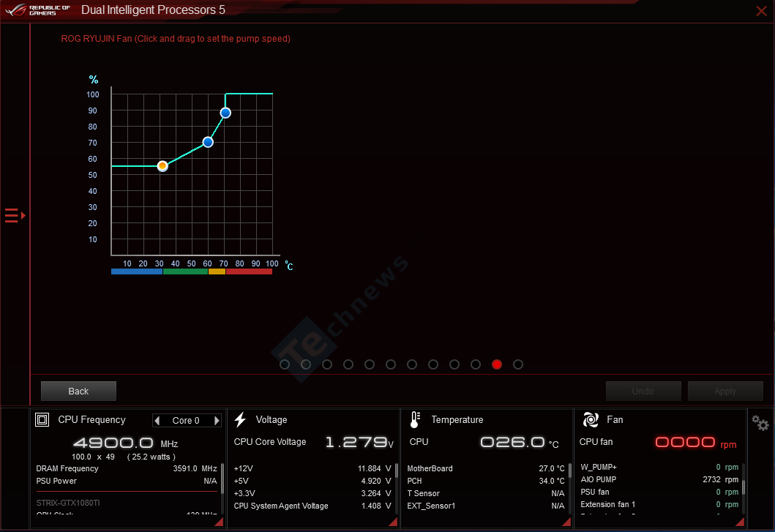Click the CPU Core Voltage 1.279 value
This screenshot has height=532, width=775.
coord(359,442)
